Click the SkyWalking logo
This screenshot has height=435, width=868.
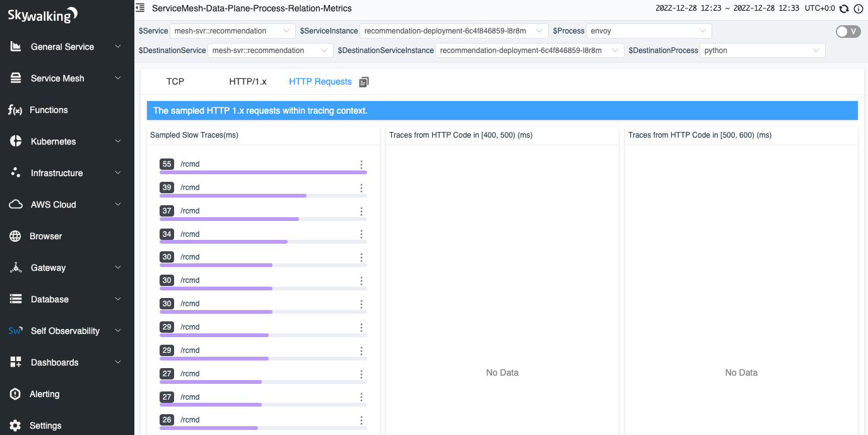[41, 14]
